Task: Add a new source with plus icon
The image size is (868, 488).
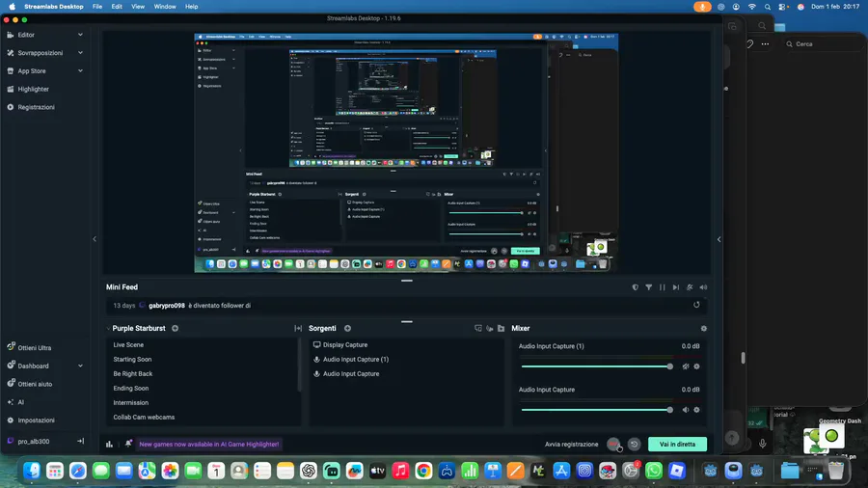Action: pos(347,328)
